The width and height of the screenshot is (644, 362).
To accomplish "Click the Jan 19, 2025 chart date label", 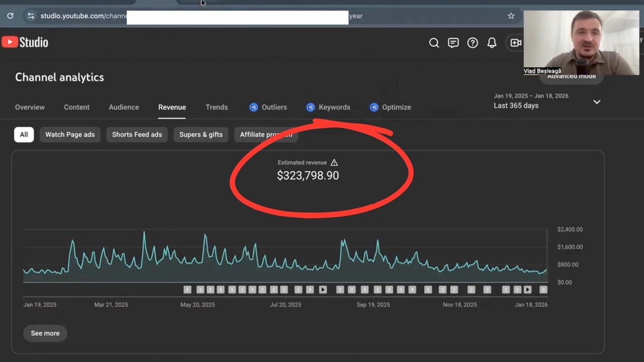I will [x=40, y=305].
